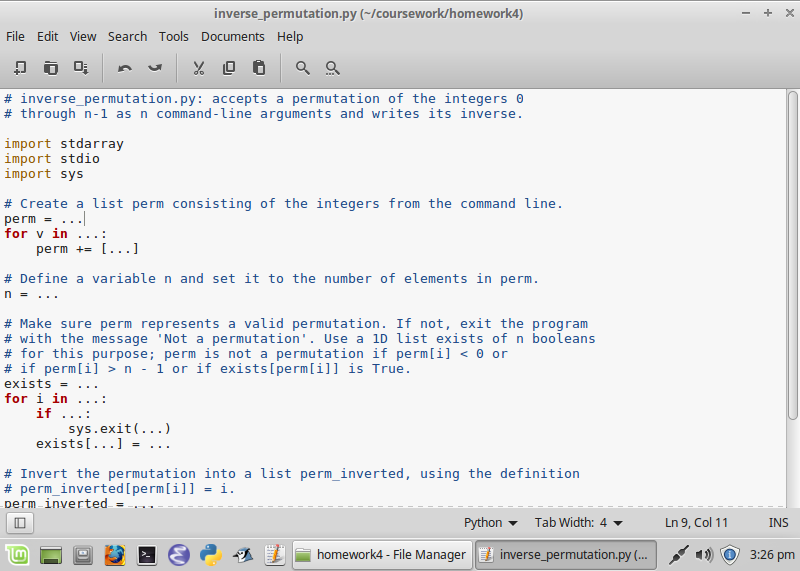Open the Linux Mint start menu
This screenshot has height=571, width=800.
click(17, 555)
